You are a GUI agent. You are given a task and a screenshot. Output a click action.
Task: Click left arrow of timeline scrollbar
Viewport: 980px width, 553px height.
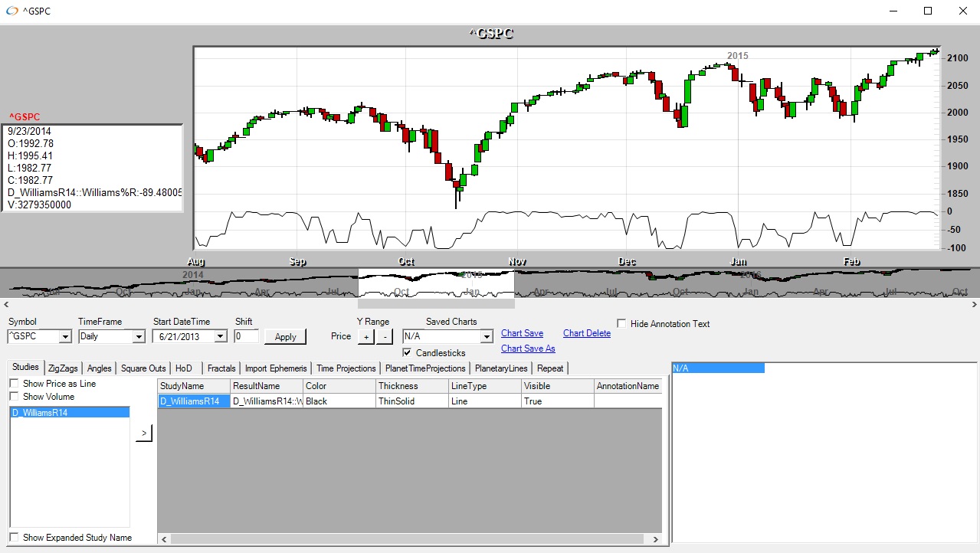point(5,304)
